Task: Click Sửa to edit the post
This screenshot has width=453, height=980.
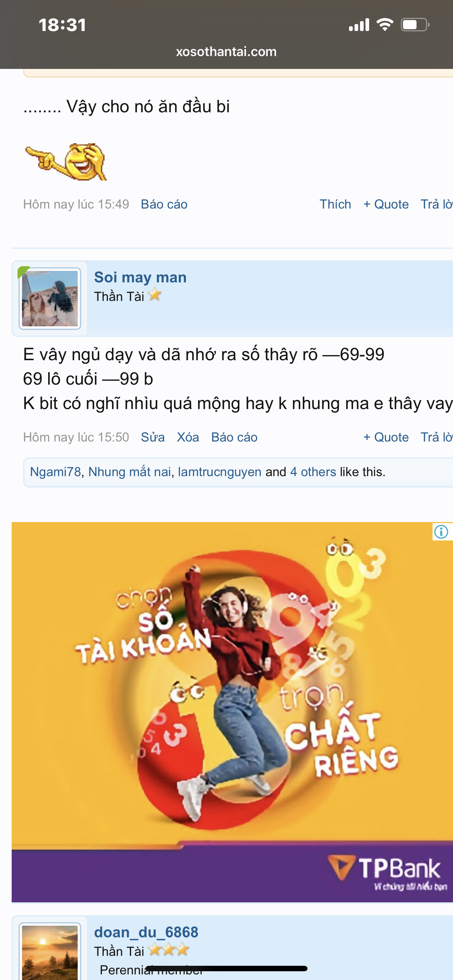Action: (x=153, y=437)
